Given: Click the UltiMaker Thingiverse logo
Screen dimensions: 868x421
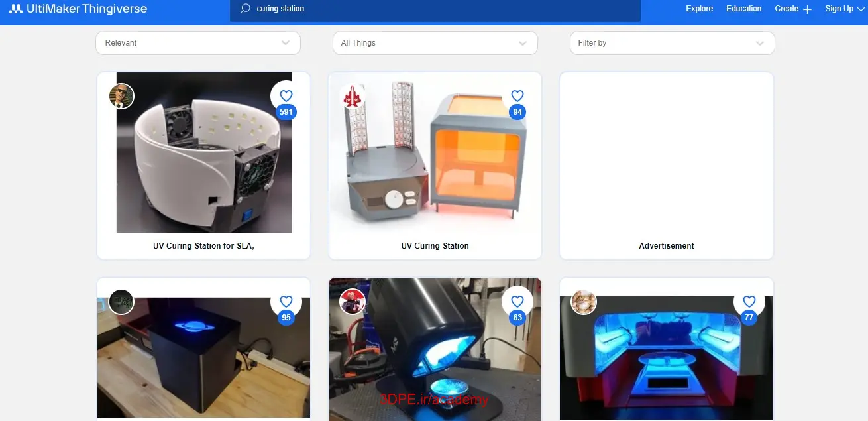Looking at the screenshot, I should (78, 9).
